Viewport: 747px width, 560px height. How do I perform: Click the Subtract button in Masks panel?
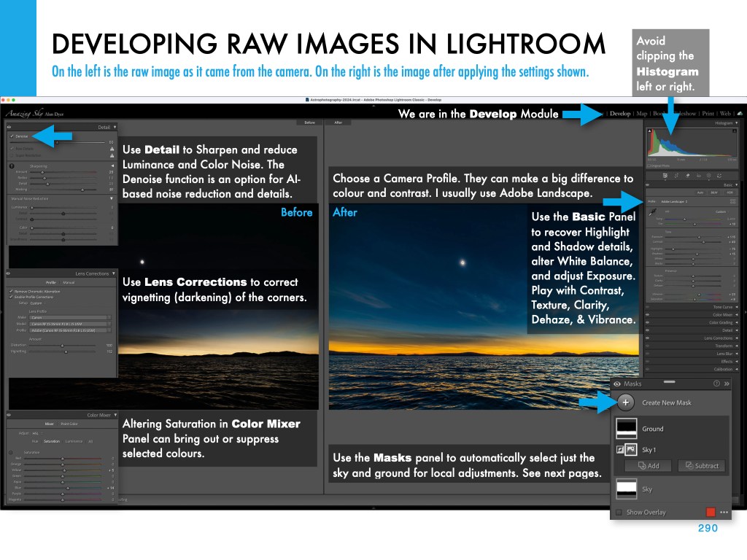pos(700,466)
